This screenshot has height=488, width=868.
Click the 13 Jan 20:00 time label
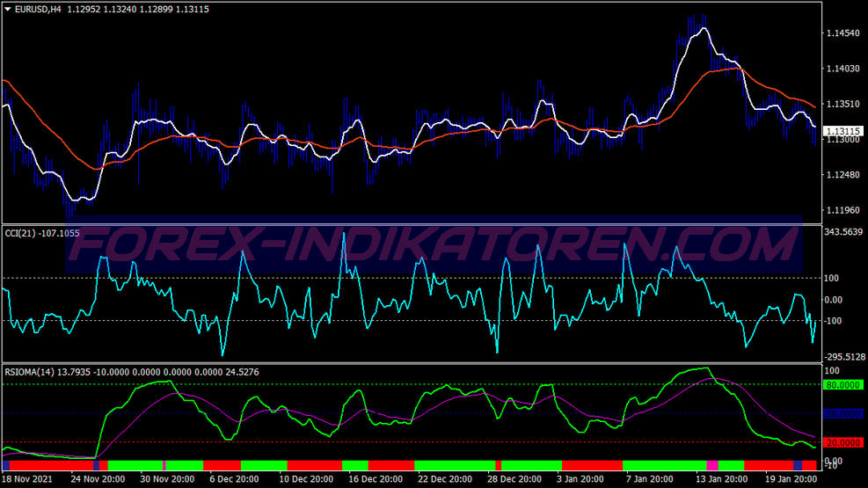pyautogui.click(x=722, y=479)
